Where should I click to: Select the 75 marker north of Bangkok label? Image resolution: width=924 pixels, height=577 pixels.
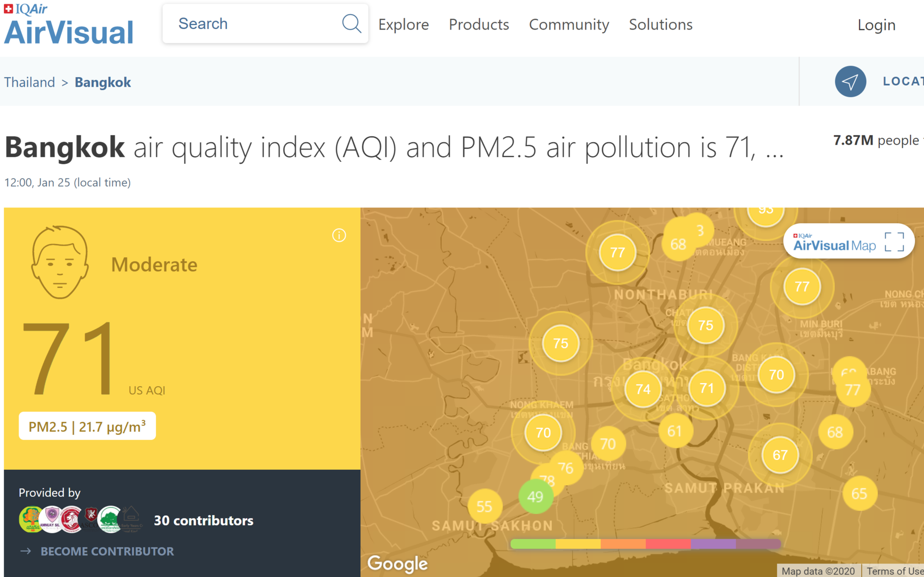[706, 325]
